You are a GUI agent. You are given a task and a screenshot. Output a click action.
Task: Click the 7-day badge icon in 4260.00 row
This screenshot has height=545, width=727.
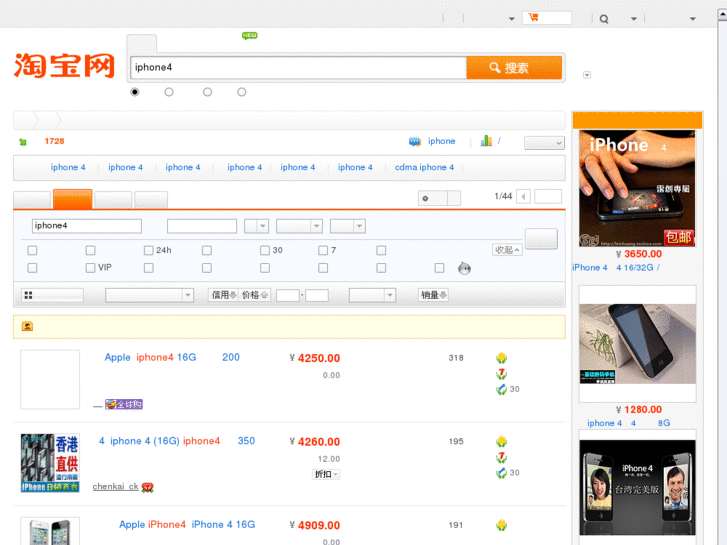[501, 457]
